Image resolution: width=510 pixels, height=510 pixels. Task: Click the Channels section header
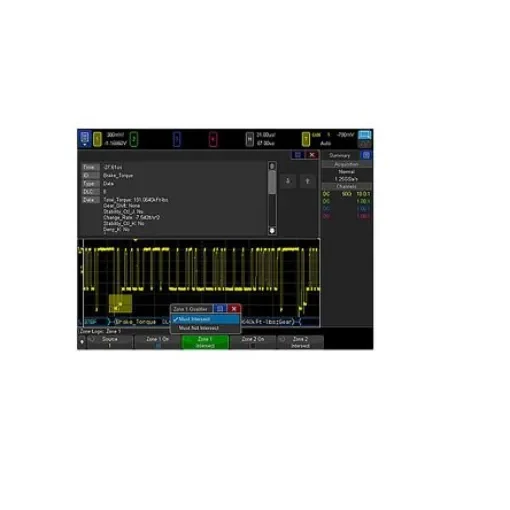click(347, 186)
